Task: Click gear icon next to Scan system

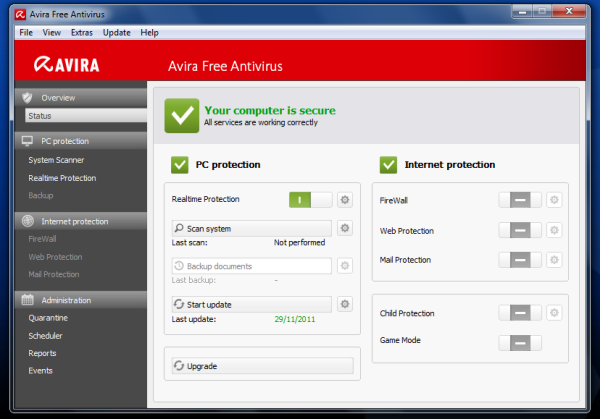Action: coord(345,229)
